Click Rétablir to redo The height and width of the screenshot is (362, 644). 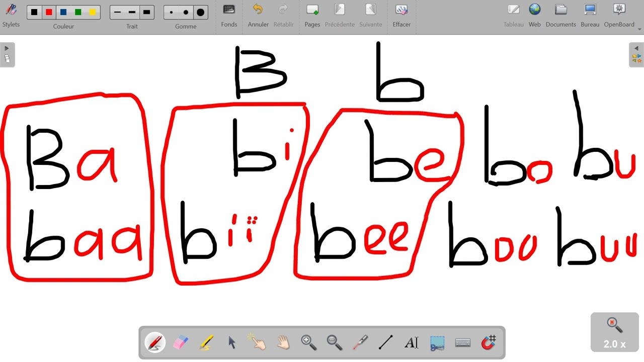point(284,15)
